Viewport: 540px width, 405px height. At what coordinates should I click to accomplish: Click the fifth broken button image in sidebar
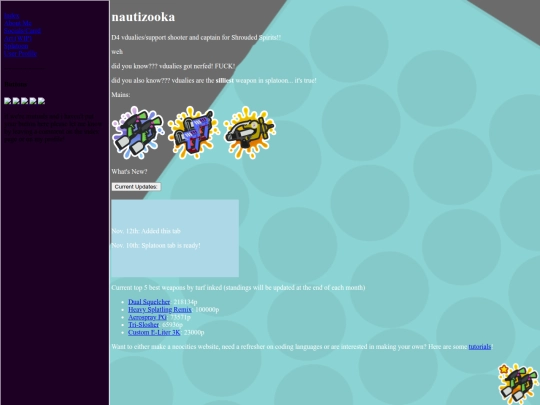pyautogui.click(x=41, y=101)
